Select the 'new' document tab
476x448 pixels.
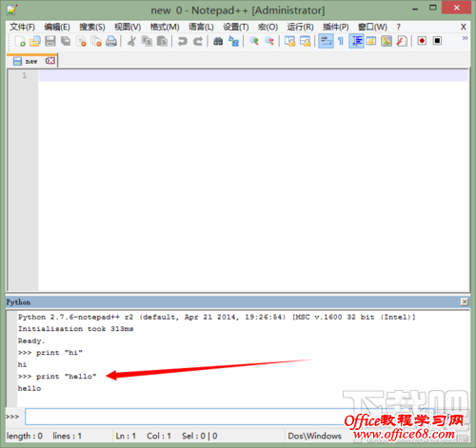(x=31, y=61)
